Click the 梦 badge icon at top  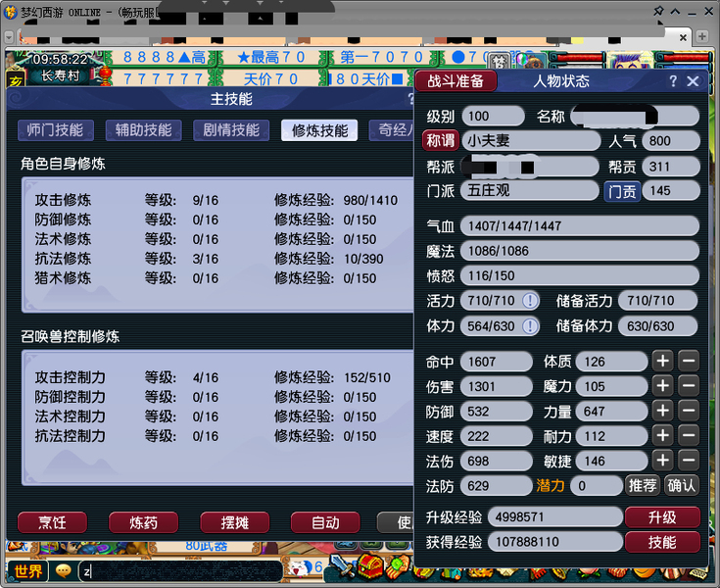pos(500,61)
